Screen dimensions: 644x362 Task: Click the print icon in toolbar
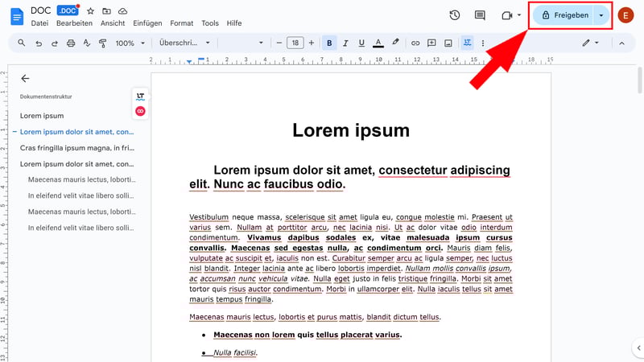[71, 43]
